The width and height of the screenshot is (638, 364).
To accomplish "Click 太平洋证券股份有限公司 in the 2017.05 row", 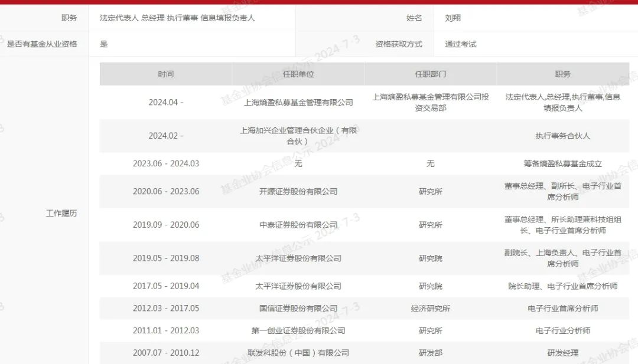I will pyautogui.click(x=298, y=286).
